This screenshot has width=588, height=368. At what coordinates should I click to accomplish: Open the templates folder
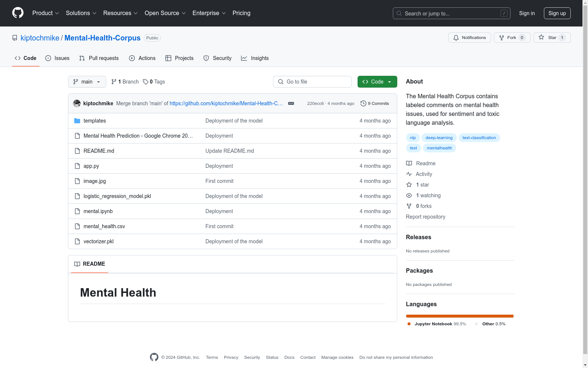[x=94, y=121]
